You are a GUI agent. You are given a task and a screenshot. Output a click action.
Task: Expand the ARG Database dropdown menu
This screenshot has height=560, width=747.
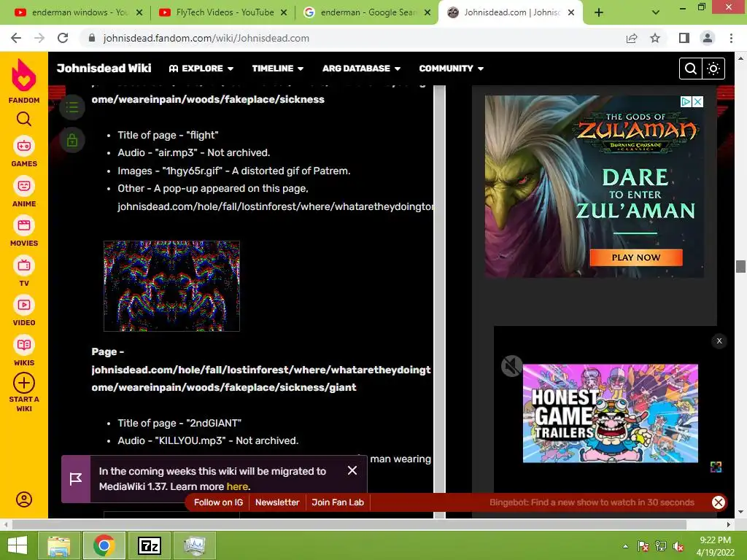pyautogui.click(x=361, y=69)
